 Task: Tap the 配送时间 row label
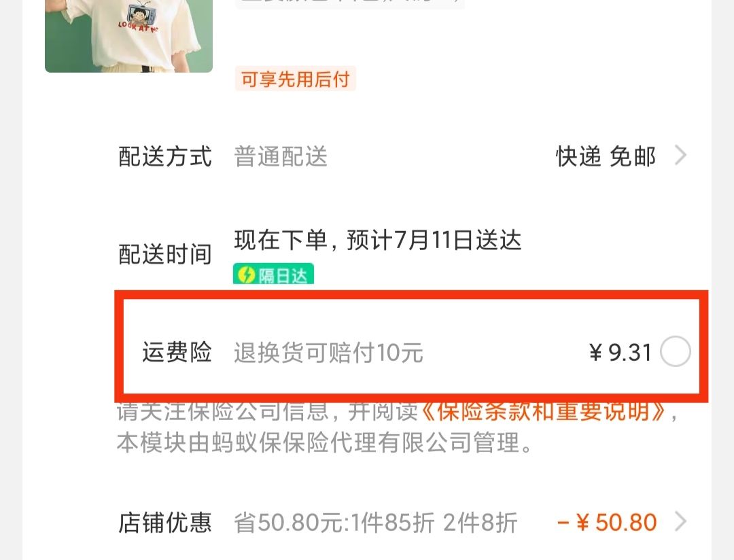coord(164,254)
